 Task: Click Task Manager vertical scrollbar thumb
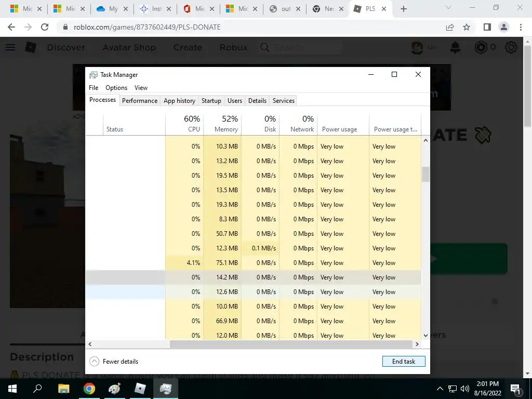coord(425,175)
